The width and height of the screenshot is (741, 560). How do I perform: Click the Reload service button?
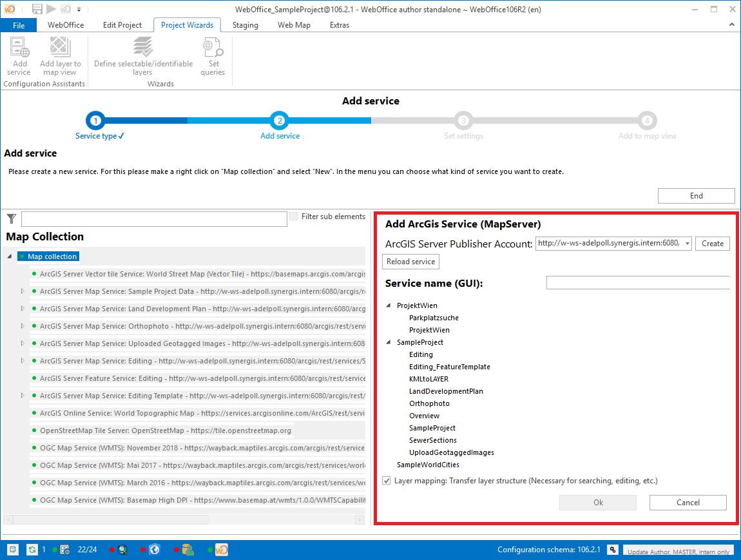pyautogui.click(x=410, y=262)
